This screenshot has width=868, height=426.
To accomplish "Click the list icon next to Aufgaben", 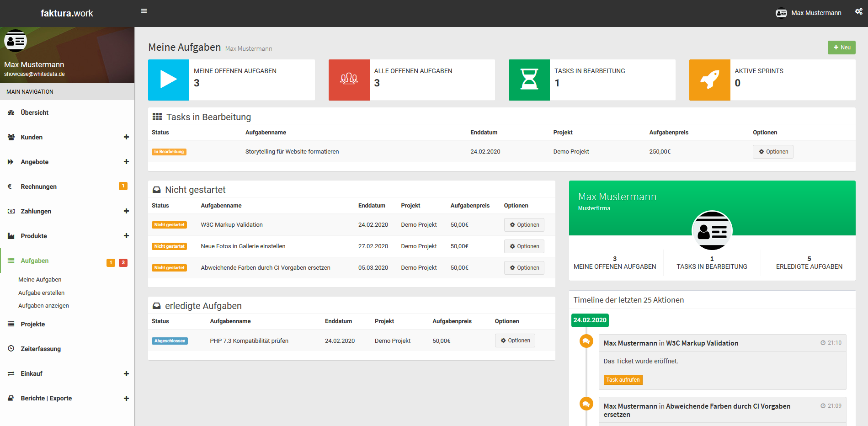I will coord(11,261).
